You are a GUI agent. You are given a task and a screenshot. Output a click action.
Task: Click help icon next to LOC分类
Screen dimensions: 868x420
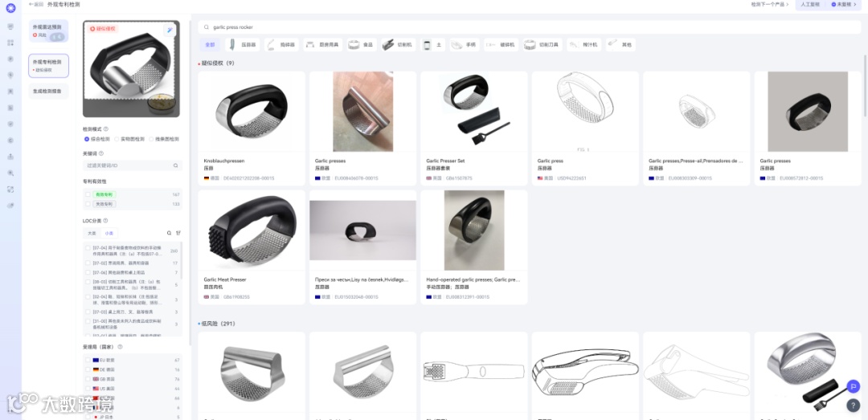pos(106,221)
